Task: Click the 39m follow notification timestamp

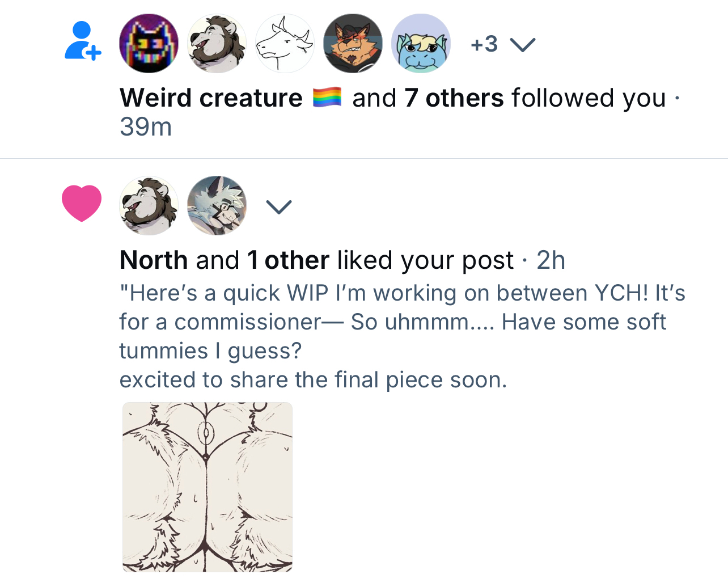Action: pyautogui.click(x=146, y=126)
